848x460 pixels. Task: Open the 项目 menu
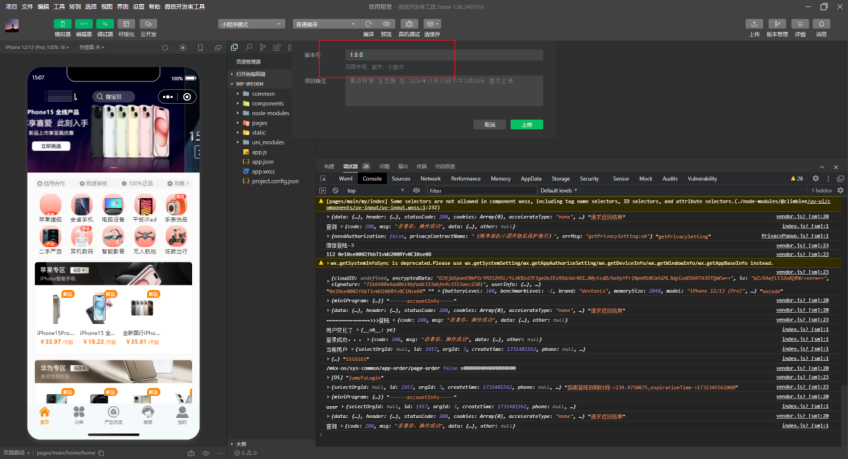[11, 6]
